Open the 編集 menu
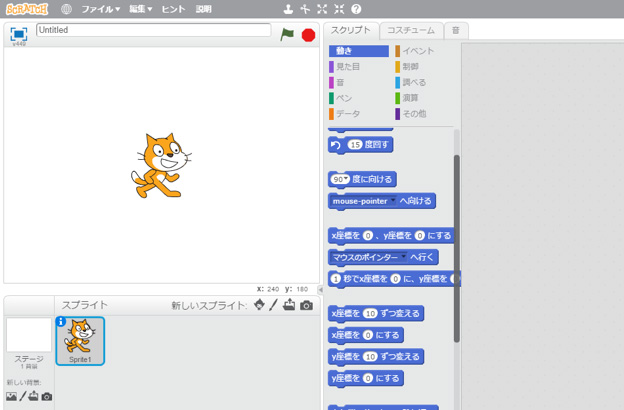This screenshot has width=624, height=410. (x=140, y=9)
